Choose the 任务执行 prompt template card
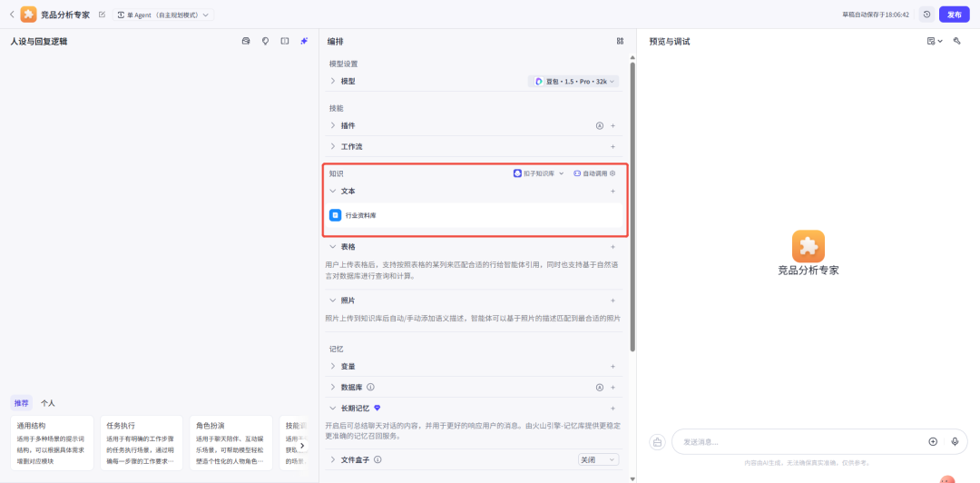980x483 pixels. click(142, 443)
